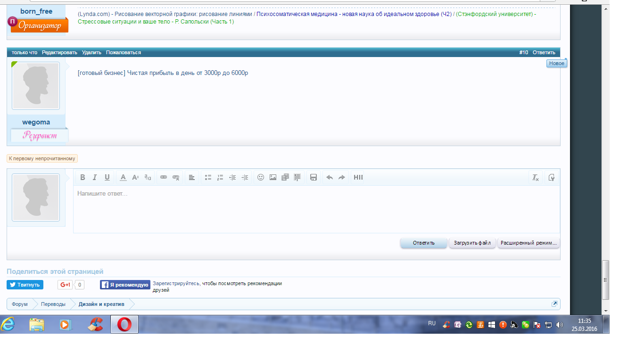Open the font family dropdown

click(x=148, y=178)
